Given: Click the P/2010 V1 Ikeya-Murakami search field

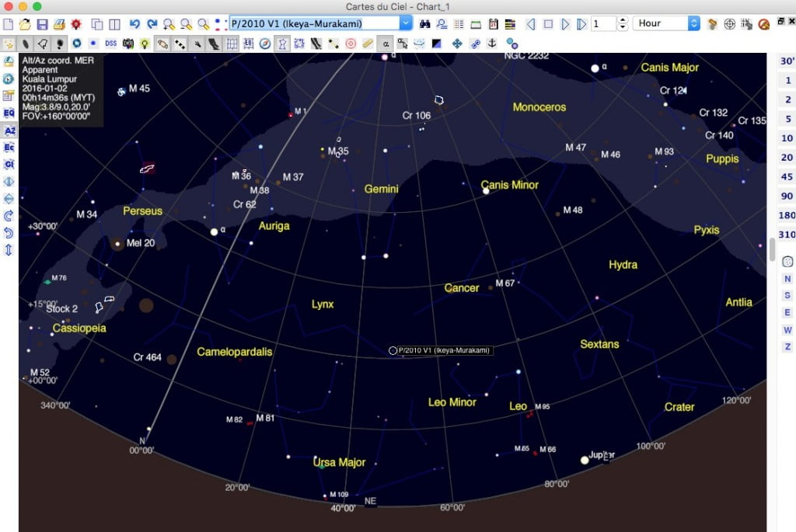Looking at the screenshot, I should [315, 23].
